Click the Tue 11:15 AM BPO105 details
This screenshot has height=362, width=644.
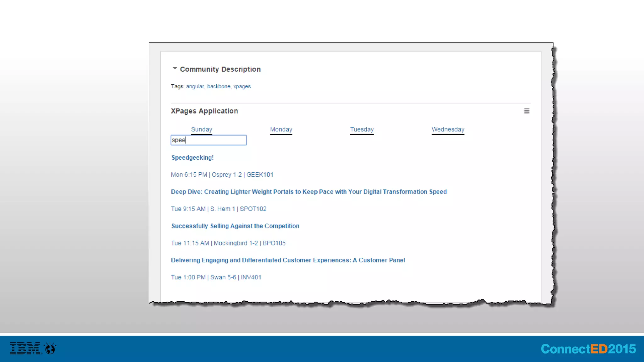click(228, 243)
